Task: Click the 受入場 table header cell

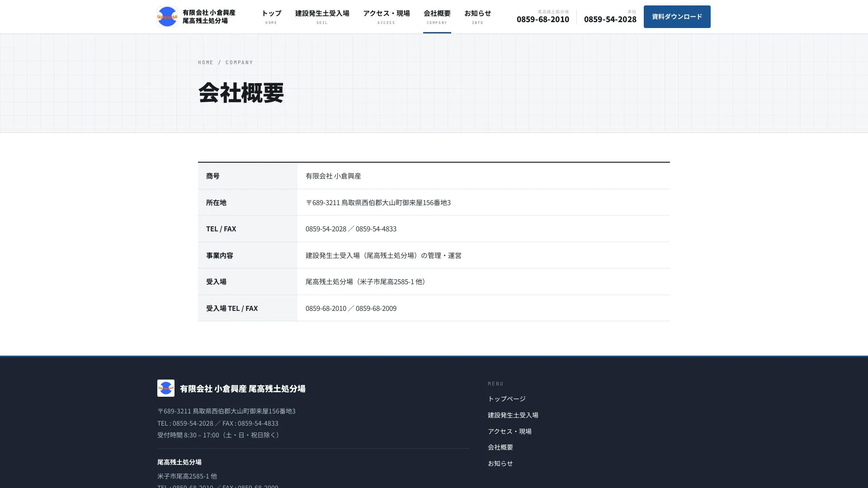Action: pyautogui.click(x=248, y=282)
